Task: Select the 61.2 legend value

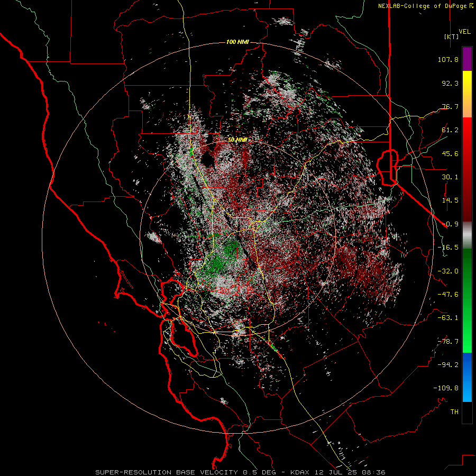Action: coord(450,130)
